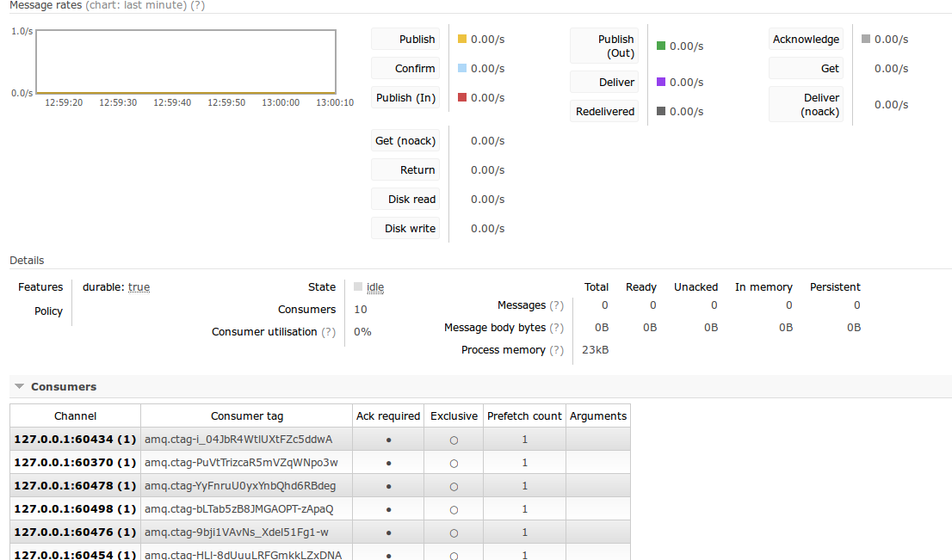This screenshot has width=952, height=560.
Task: Open the (?) help for Messages row
Action: [x=557, y=305]
